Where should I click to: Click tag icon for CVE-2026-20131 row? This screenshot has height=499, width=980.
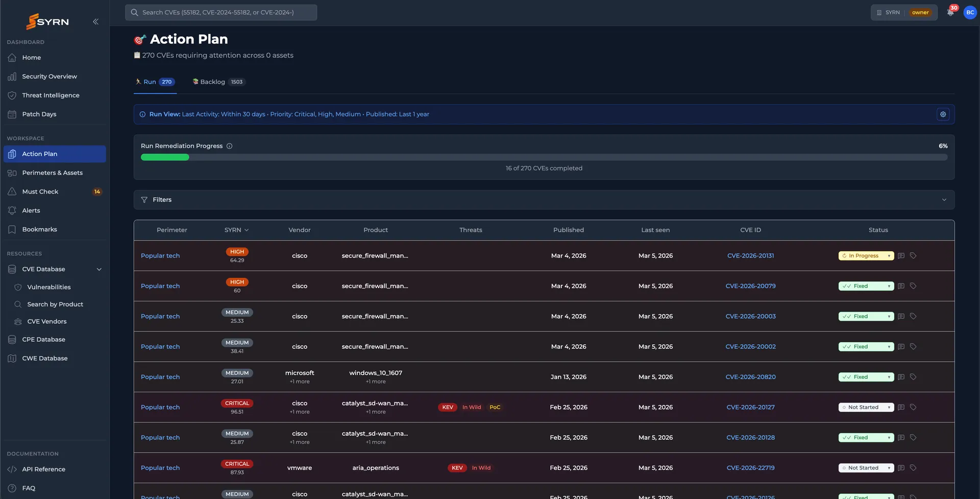913,256
